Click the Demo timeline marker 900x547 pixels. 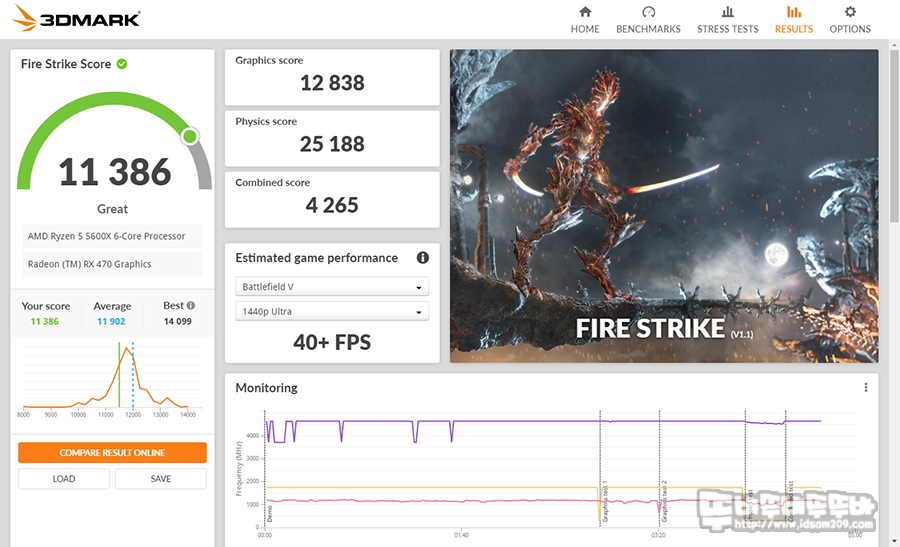[x=270, y=514]
